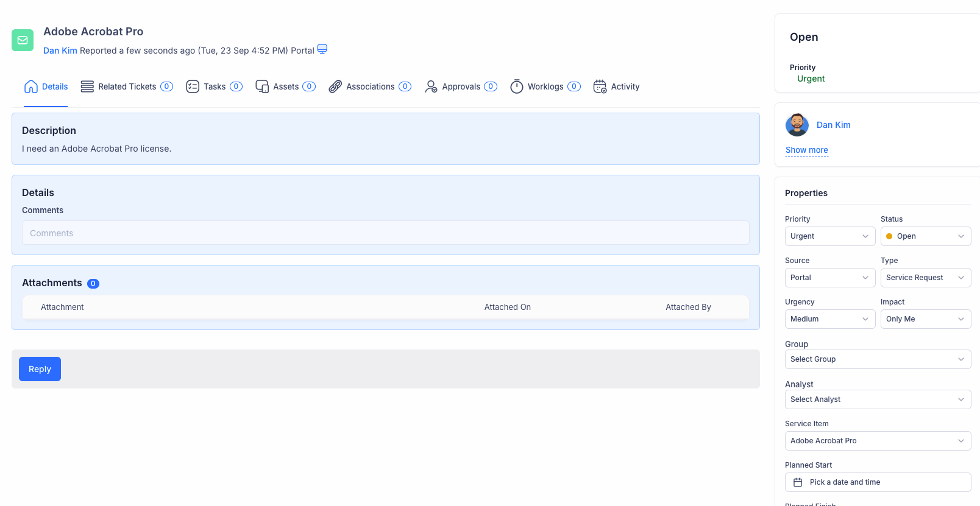Open the Select Analyst dropdown
This screenshot has height=506, width=980.
[878, 399]
